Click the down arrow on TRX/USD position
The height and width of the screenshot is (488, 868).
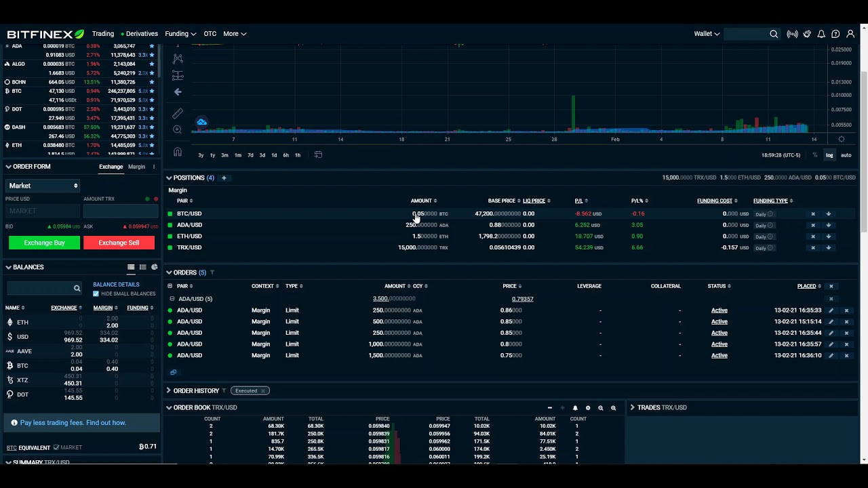(x=828, y=248)
